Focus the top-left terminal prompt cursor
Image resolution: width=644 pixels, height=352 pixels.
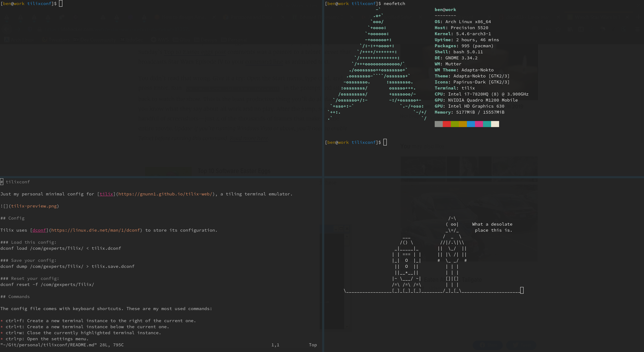[x=61, y=4]
